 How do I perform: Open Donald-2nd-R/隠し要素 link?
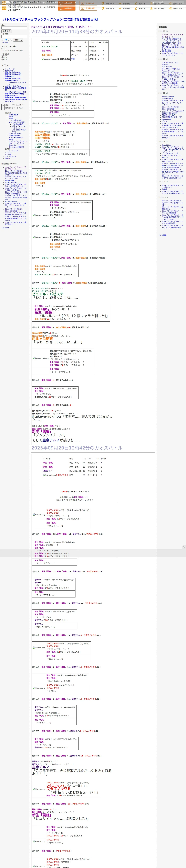click(171, 69)
